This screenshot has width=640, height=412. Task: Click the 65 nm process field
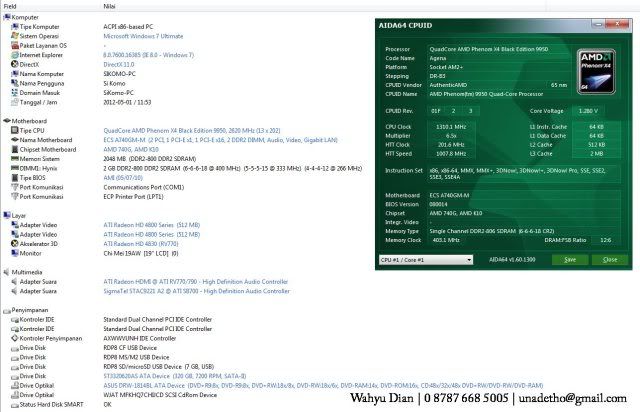tap(559, 85)
